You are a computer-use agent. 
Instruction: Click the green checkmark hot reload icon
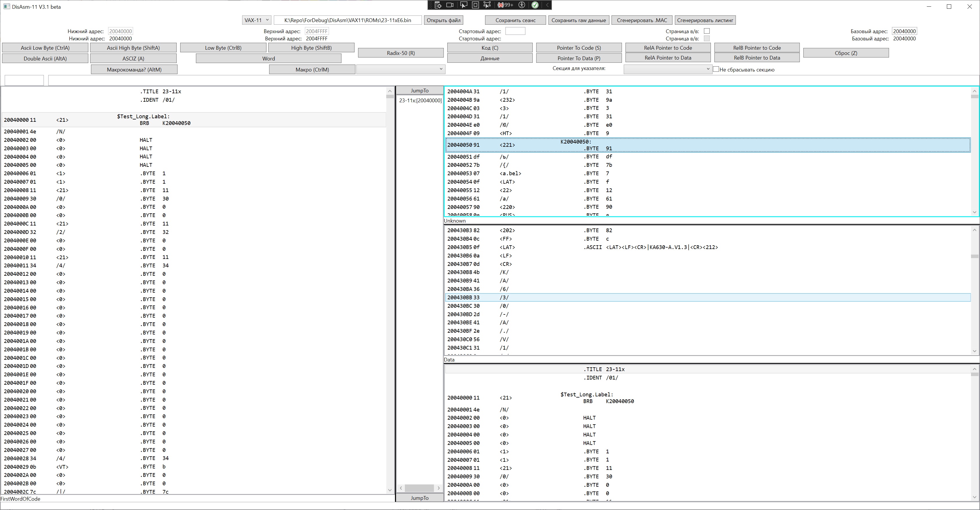[535, 5]
